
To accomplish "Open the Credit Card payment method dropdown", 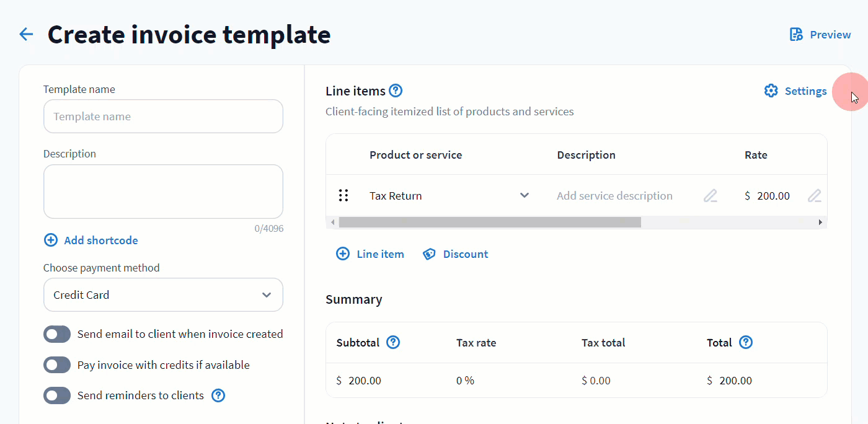I will [163, 295].
